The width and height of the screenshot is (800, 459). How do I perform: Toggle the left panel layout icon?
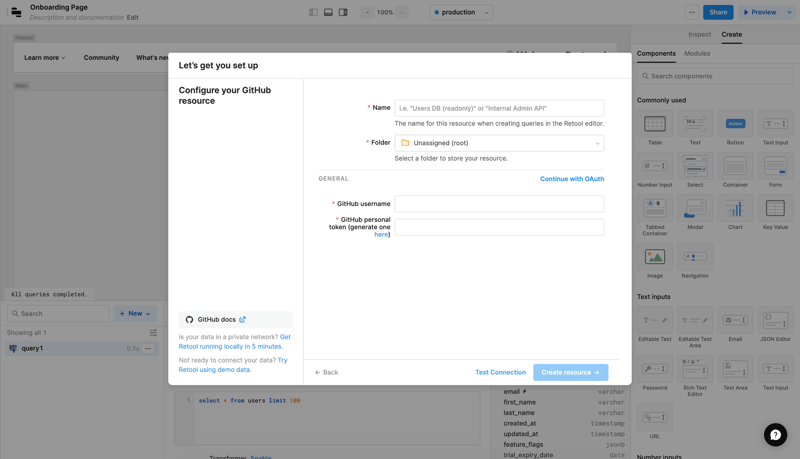click(313, 12)
